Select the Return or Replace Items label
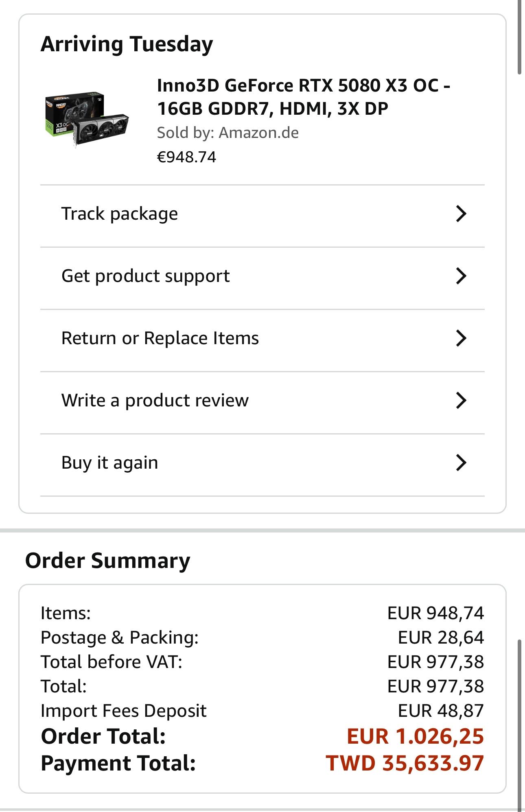Image resolution: width=525 pixels, height=812 pixels. tap(160, 338)
